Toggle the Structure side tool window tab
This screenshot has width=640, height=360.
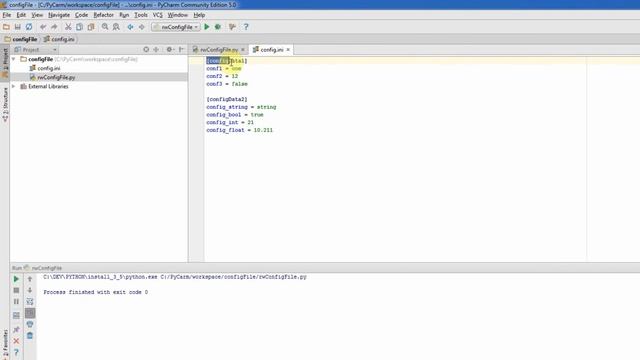5,105
